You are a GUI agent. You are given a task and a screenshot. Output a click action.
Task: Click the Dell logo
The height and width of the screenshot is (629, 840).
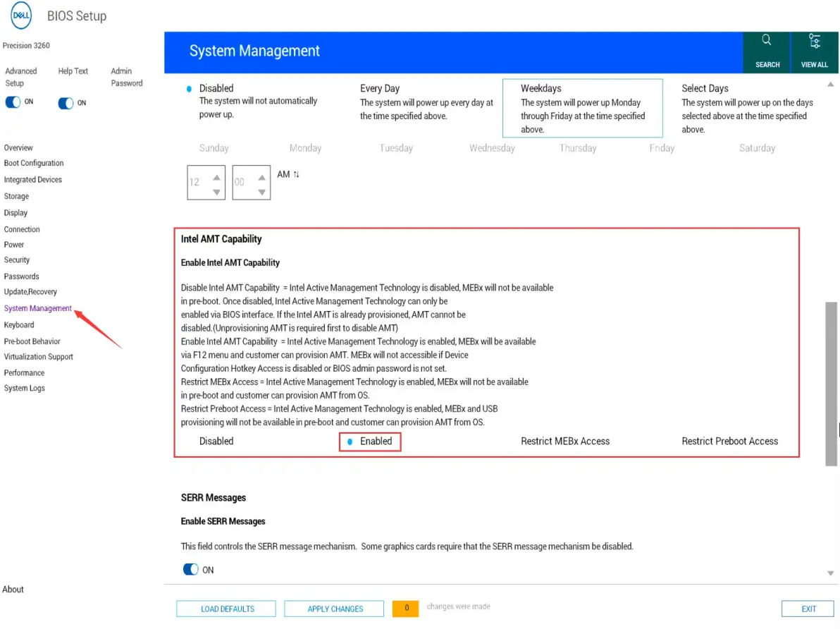[21, 16]
